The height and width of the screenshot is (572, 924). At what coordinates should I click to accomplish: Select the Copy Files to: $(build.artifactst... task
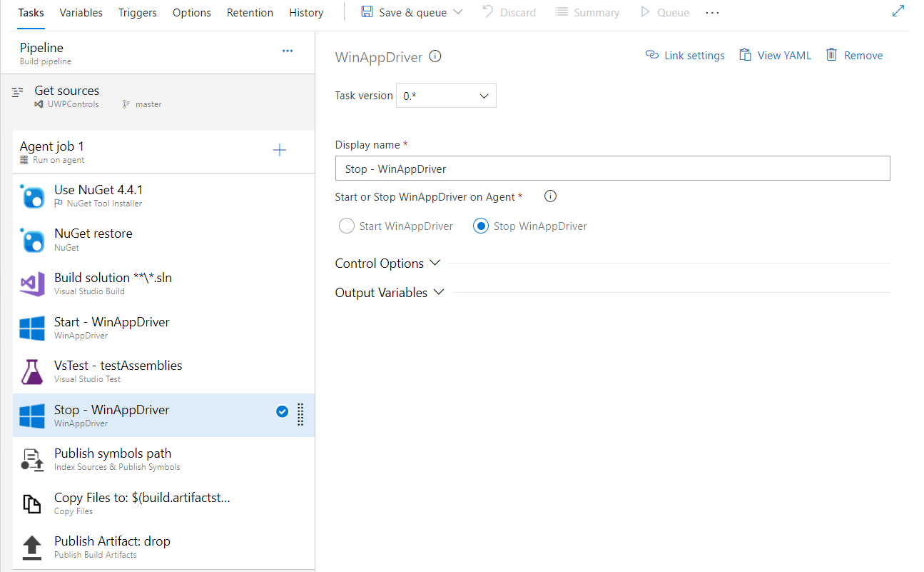click(x=163, y=503)
